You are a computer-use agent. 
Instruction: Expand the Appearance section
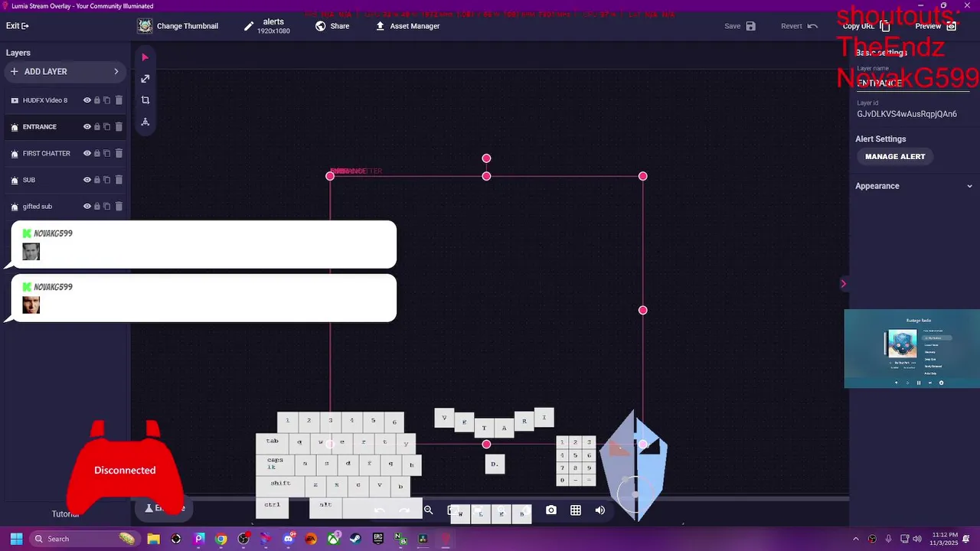(x=914, y=186)
